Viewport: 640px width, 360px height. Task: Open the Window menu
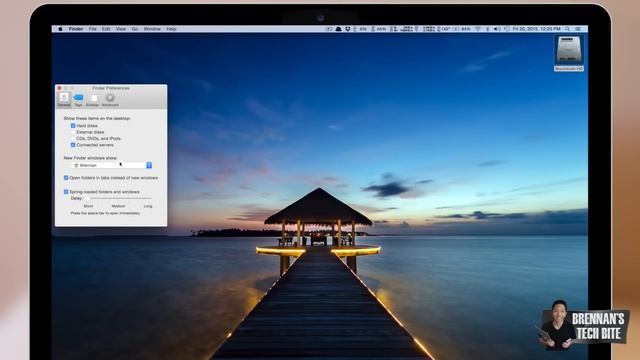click(x=152, y=29)
